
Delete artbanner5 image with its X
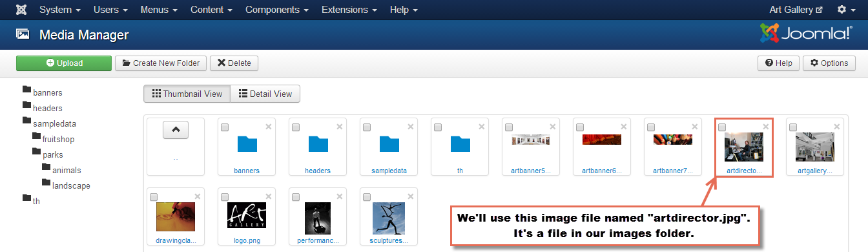pyautogui.click(x=553, y=127)
